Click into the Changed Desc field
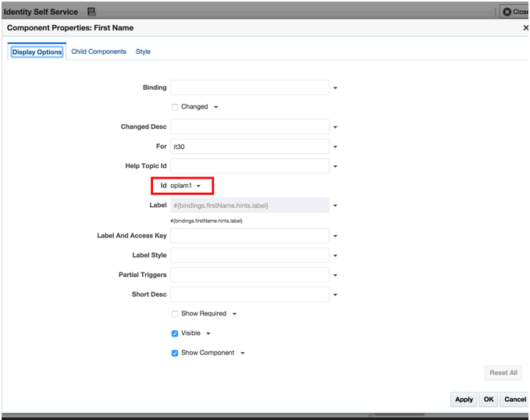The height and width of the screenshot is (420, 530). pyautogui.click(x=250, y=126)
